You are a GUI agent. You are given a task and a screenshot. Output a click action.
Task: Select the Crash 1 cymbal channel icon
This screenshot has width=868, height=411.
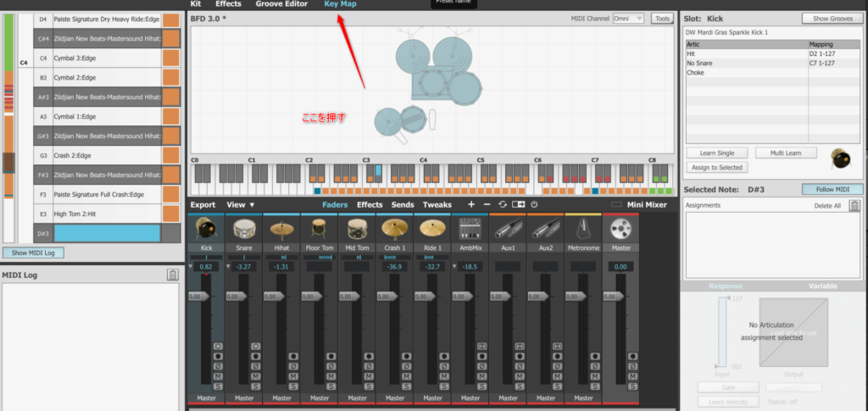pyautogui.click(x=394, y=229)
